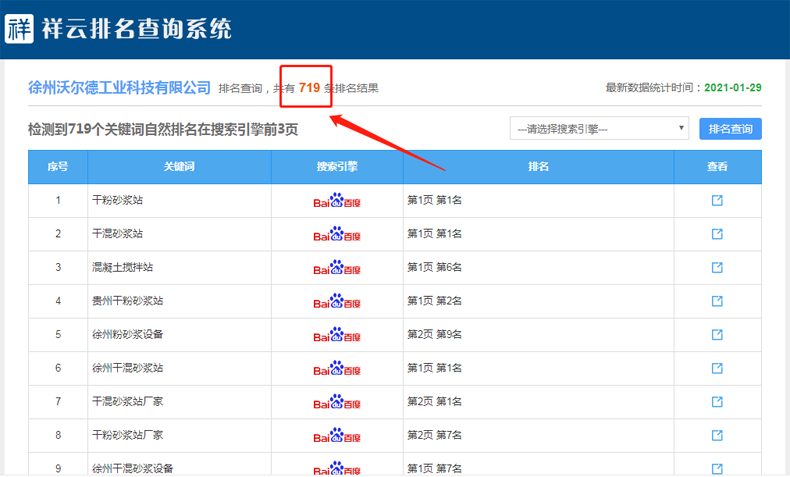Image resolution: width=790 pixels, height=477 pixels.
Task: Select keyword 干粉砂浆站厂家
Action: click(127, 435)
